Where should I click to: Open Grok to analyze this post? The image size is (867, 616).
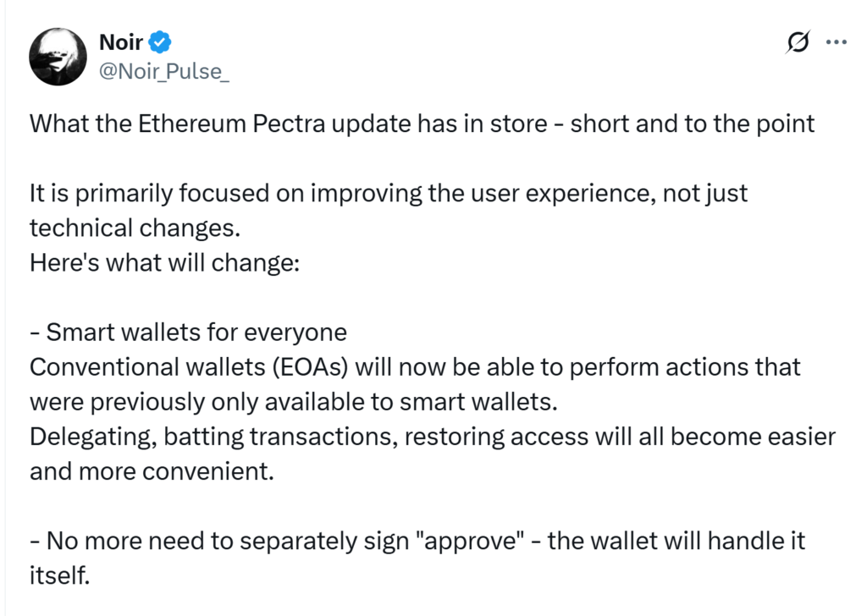coord(799,41)
